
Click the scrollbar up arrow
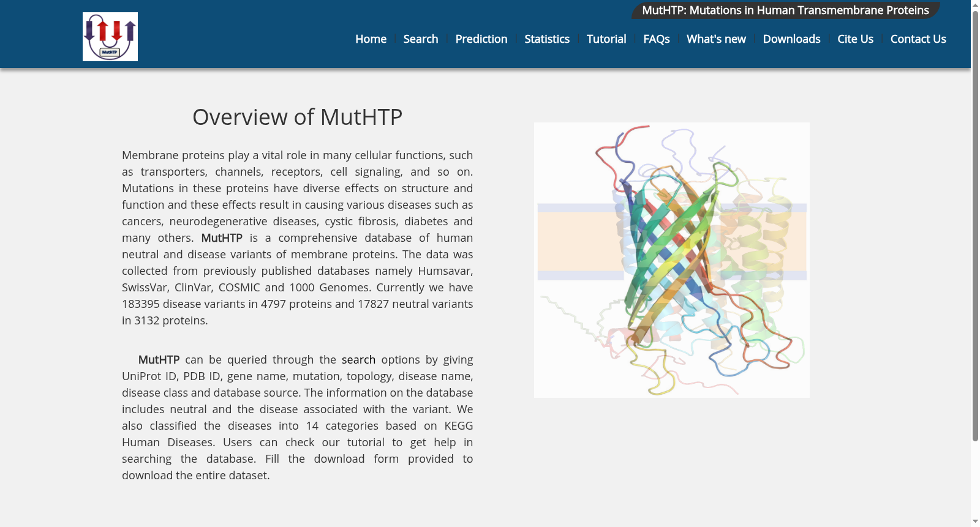pos(975,5)
